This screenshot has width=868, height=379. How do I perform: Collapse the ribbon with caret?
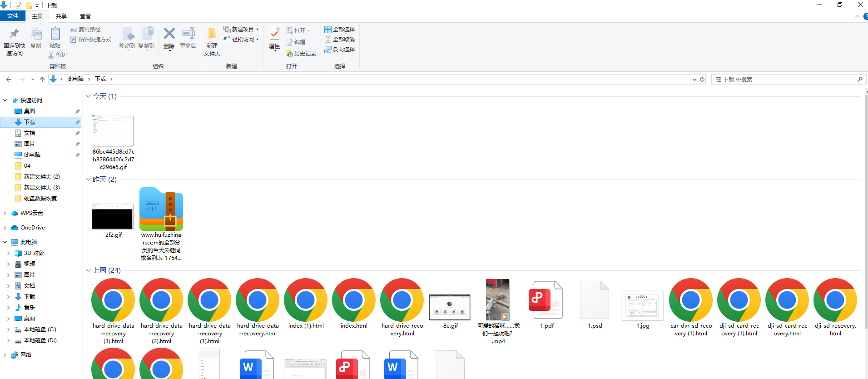[x=857, y=16]
